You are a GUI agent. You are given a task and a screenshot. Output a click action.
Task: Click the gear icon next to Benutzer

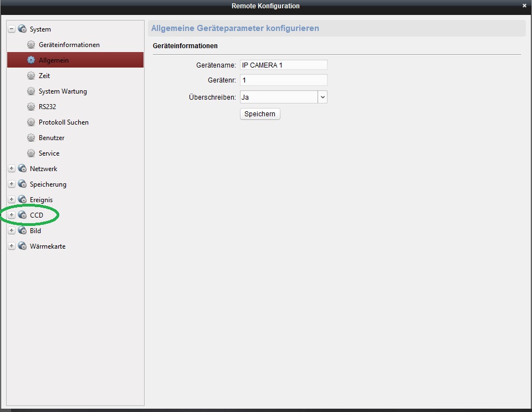pyautogui.click(x=31, y=138)
